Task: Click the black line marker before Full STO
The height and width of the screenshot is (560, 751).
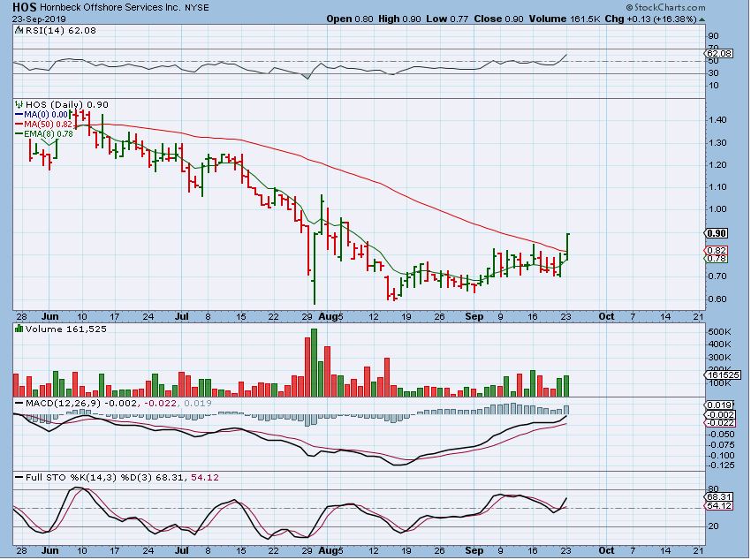Action: tap(19, 477)
